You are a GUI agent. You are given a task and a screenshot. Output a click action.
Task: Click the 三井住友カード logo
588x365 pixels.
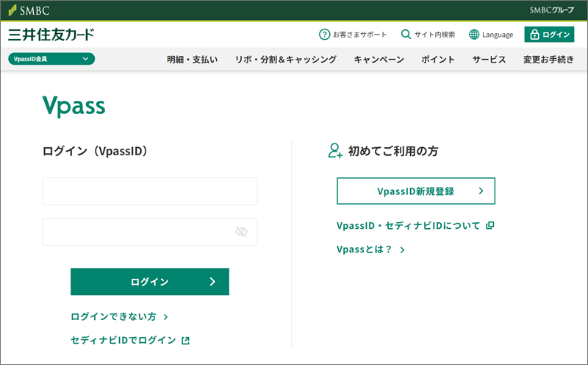[51, 35]
